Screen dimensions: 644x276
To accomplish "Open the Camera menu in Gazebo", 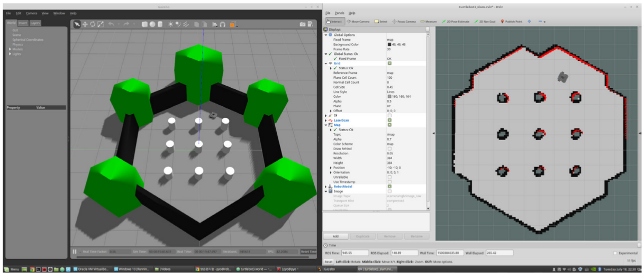I will pyautogui.click(x=31, y=13).
